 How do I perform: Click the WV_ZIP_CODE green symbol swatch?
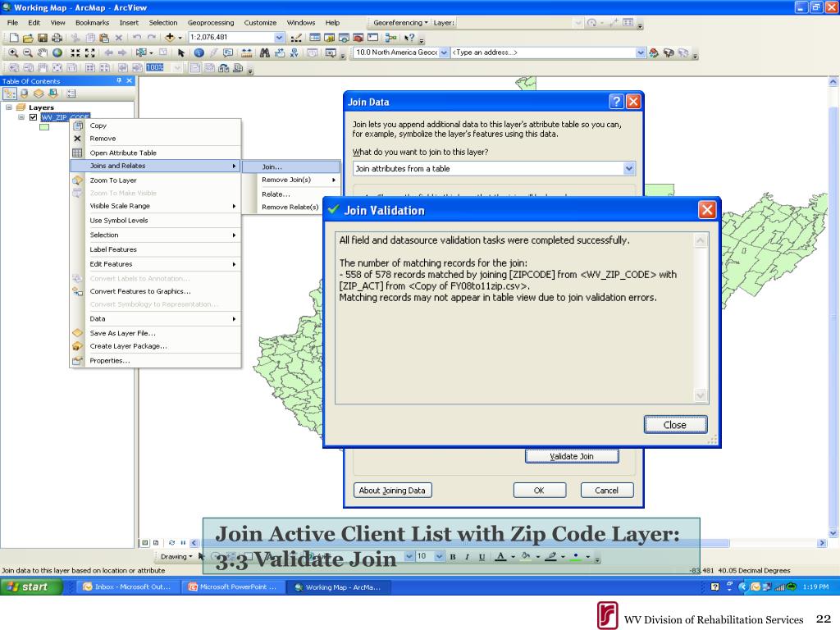(x=44, y=127)
